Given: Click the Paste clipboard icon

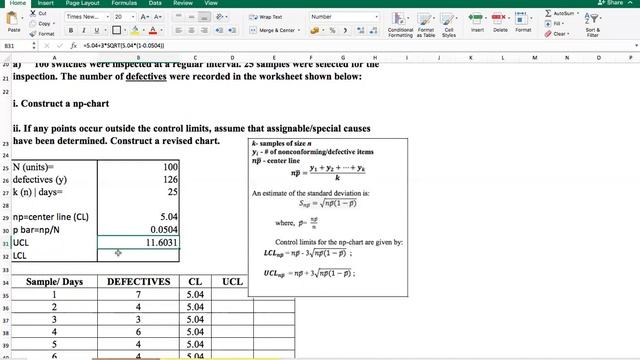Looking at the screenshot, I should point(12,19).
